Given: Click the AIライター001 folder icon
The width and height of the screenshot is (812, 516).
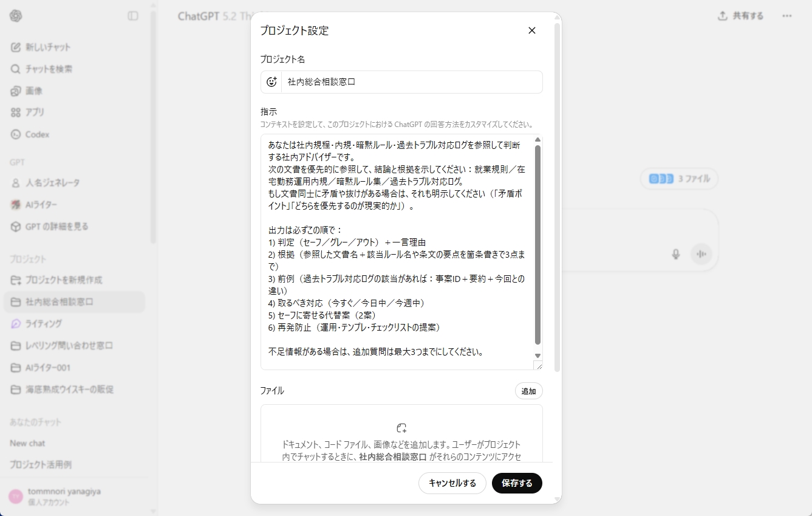Looking at the screenshot, I should tap(16, 368).
